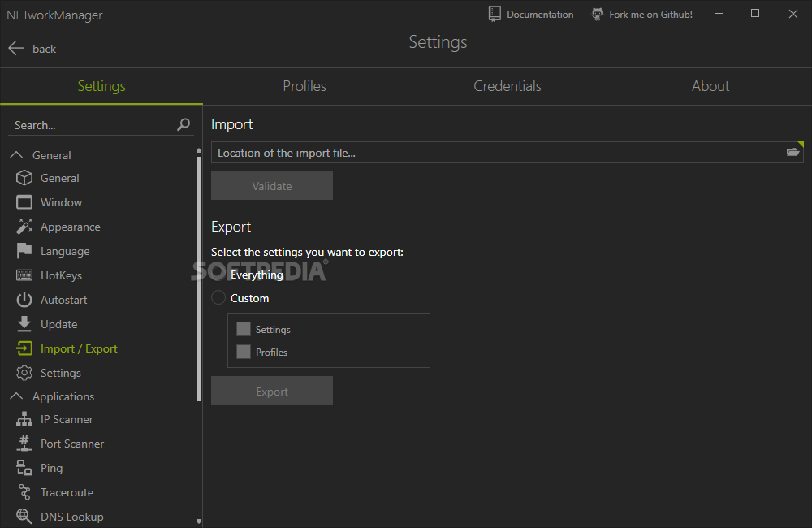Open Update settings entry

(x=59, y=324)
